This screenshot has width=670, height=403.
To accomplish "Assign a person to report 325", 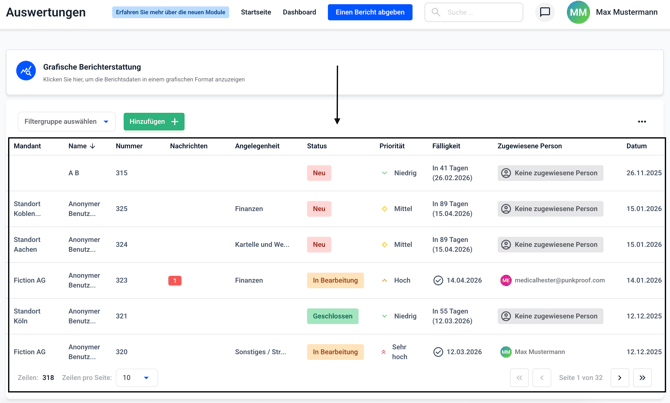I will 550,209.
